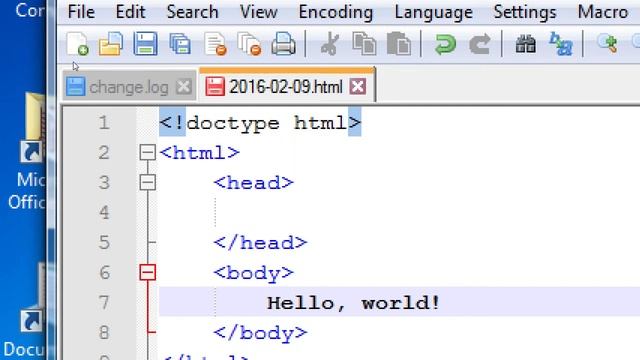Click the <head> opening tag text

253,182
